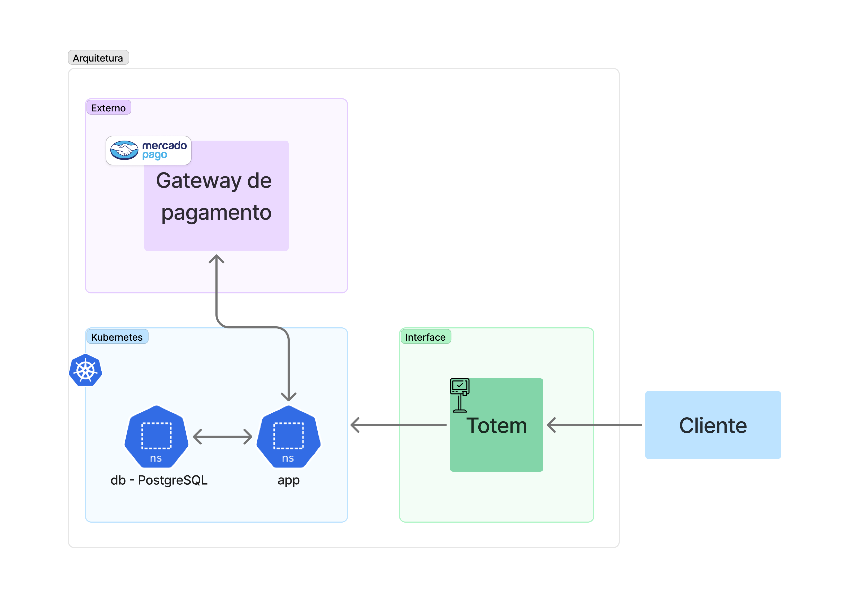This screenshot has width=849, height=616.
Task: Click the Kubernetes helm wheel logo
Action: [x=85, y=370]
